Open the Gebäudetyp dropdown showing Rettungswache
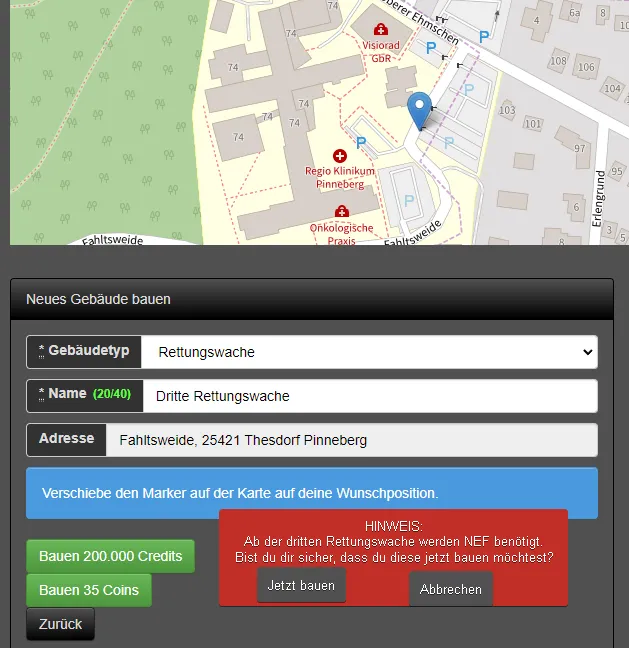This screenshot has width=629, height=648. tap(368, 352)
